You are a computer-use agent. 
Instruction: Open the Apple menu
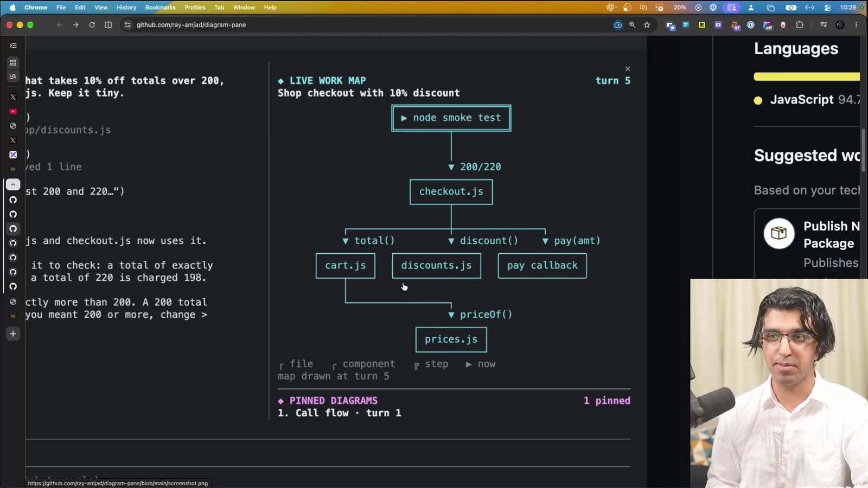12,8
